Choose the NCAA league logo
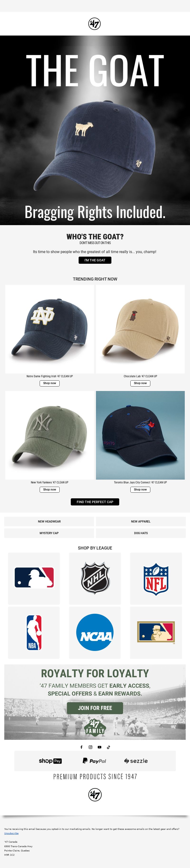 point(95,632)
